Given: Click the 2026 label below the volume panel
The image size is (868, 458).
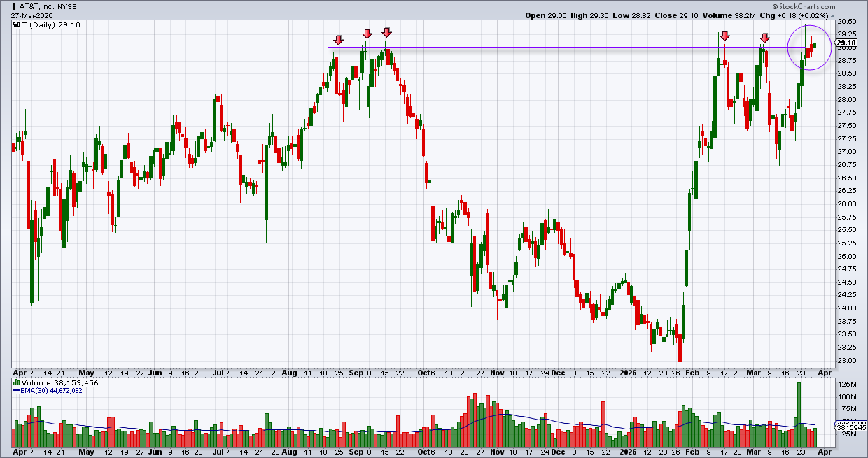Looking at the screenshot, I should coord(627,452).
